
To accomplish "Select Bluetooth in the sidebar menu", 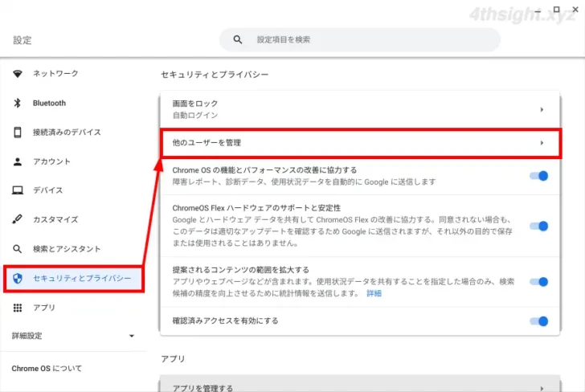I will [x=49, y=103].
